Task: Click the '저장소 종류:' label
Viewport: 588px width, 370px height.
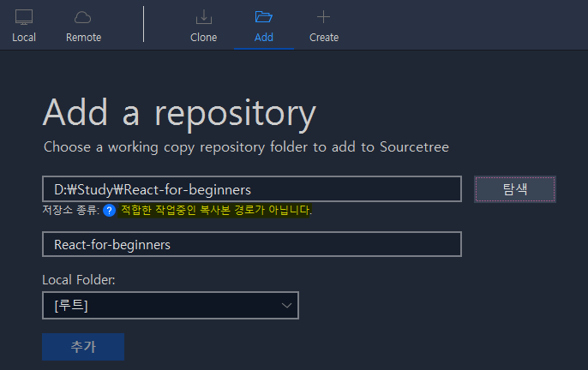Action: (71, 210)
